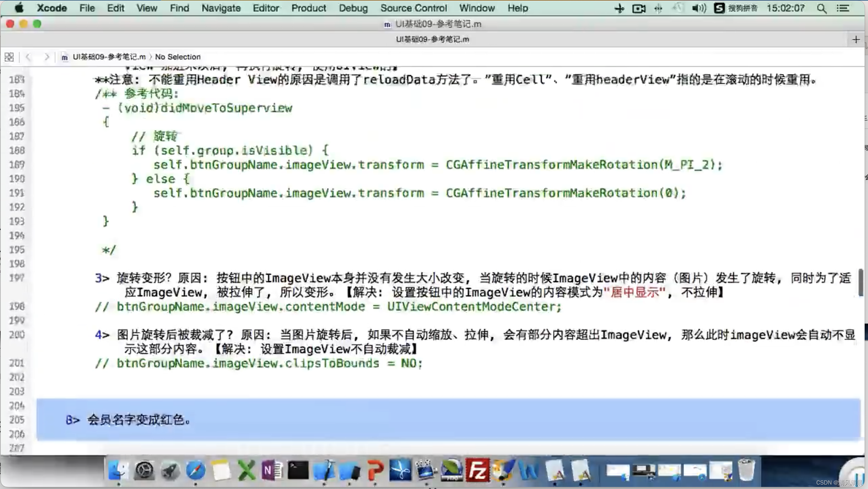Click the Apple logo menu
The height and width of the screenshot is (489, 868).
[19, 8]
